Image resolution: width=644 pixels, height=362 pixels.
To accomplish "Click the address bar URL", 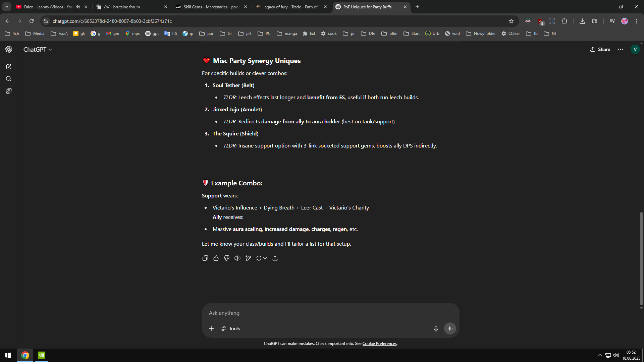I will click(x=112, y=21).
